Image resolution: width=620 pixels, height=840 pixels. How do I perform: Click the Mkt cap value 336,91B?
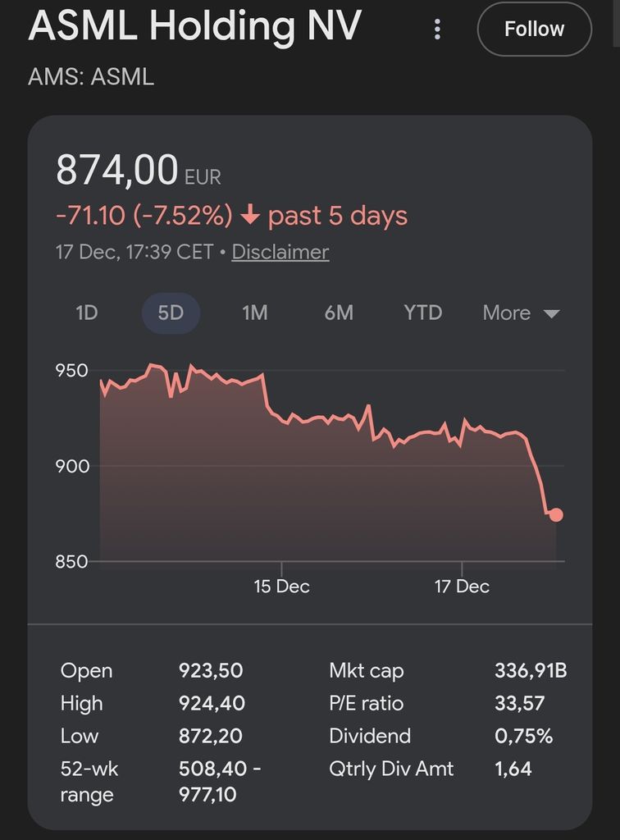531,670
